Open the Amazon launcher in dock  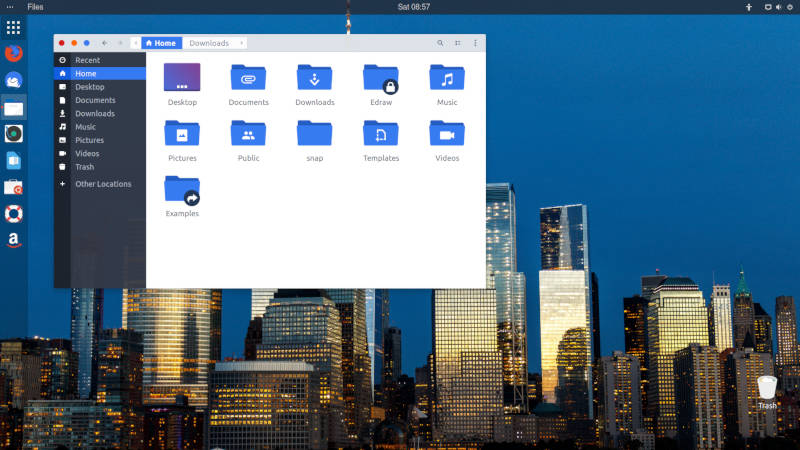tap(13, 240)
